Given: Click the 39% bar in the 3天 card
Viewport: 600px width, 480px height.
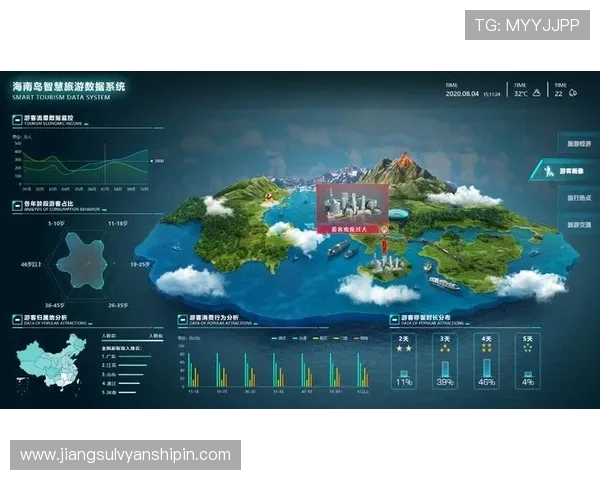Looking at the screenshot, I should click(445, 369).
